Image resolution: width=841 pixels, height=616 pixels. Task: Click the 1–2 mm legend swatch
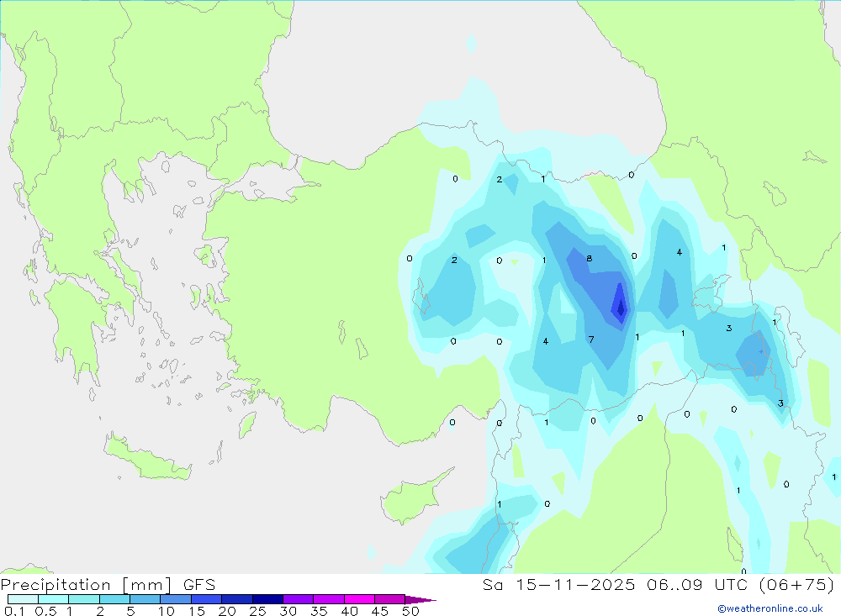tap(83, 599)
